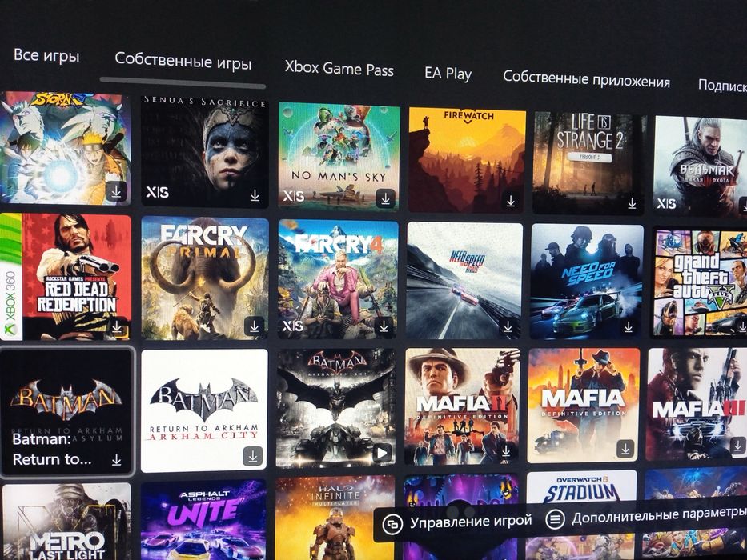
Task: Click the Дополнительные параметры menu icon
Action: pyautogui.click(x=555, y=519)
